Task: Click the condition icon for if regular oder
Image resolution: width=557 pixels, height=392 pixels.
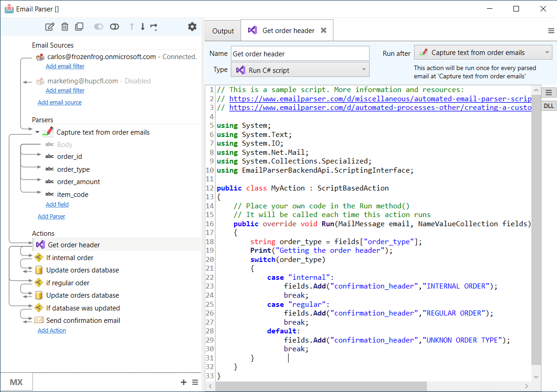Action: (39, 283)
